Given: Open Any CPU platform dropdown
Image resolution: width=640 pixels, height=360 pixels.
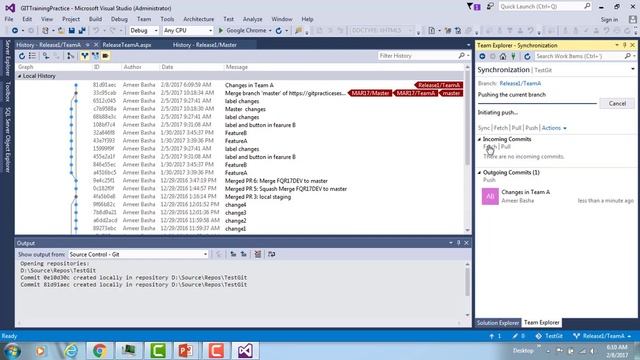Looking at the screenshot, I should [188, 31].
